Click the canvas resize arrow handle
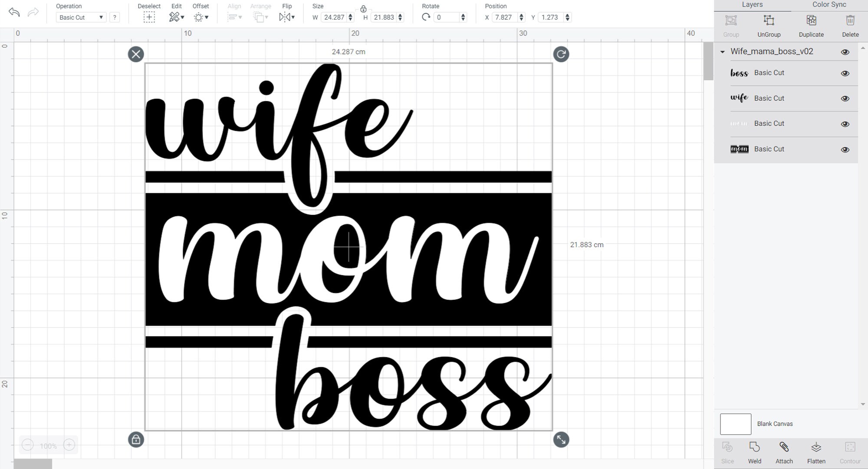Image resolution: width=868 pixels, height=469 pixels. point(561,439)
